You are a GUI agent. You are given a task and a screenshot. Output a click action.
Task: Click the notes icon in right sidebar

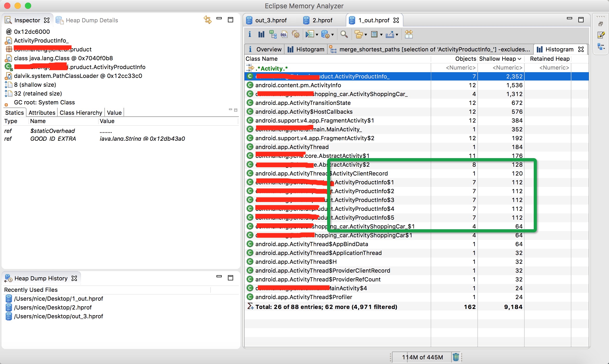click(601, 35)
